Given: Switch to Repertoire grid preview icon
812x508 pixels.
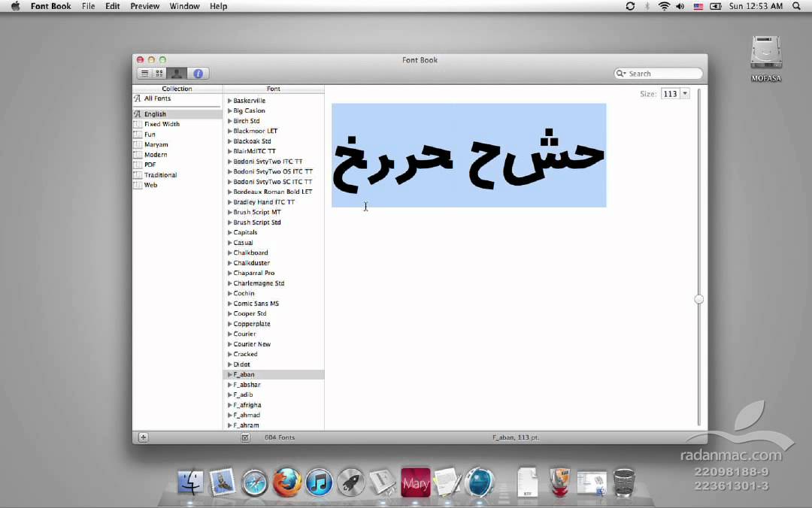Looking at the screenshot, I should click(x=159, y=74).
